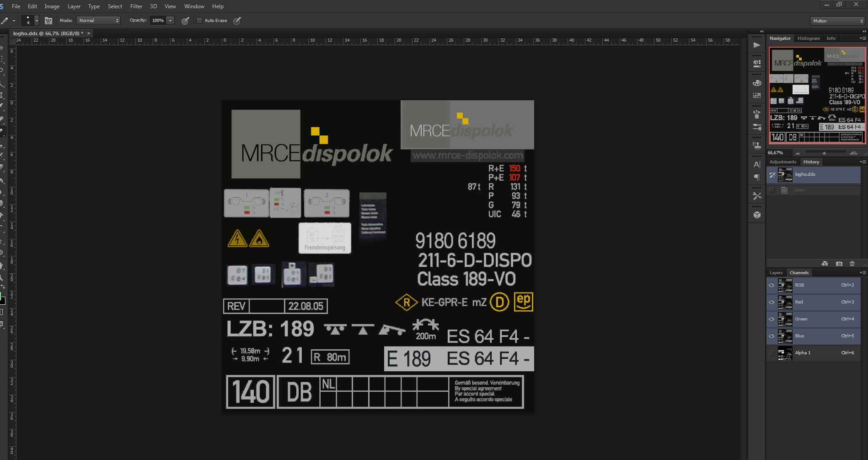Open the Opacity slider dropdown arrow
Screen dimensions: 868x460
coord(170,21)
